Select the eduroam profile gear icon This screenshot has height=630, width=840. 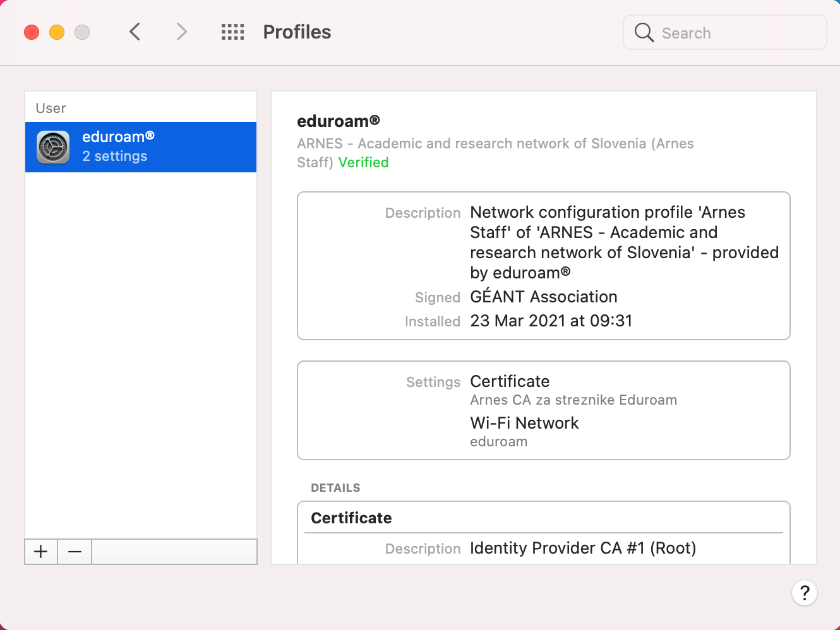(53, 147)
